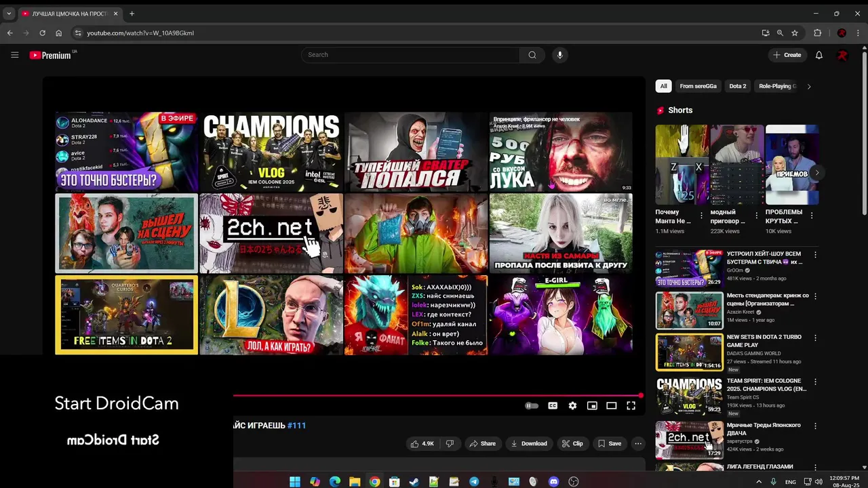Image resolution: width=868 pixels, height=488 pixels.
Task: Toggle video autoplay switch
Action: [532, 406]
